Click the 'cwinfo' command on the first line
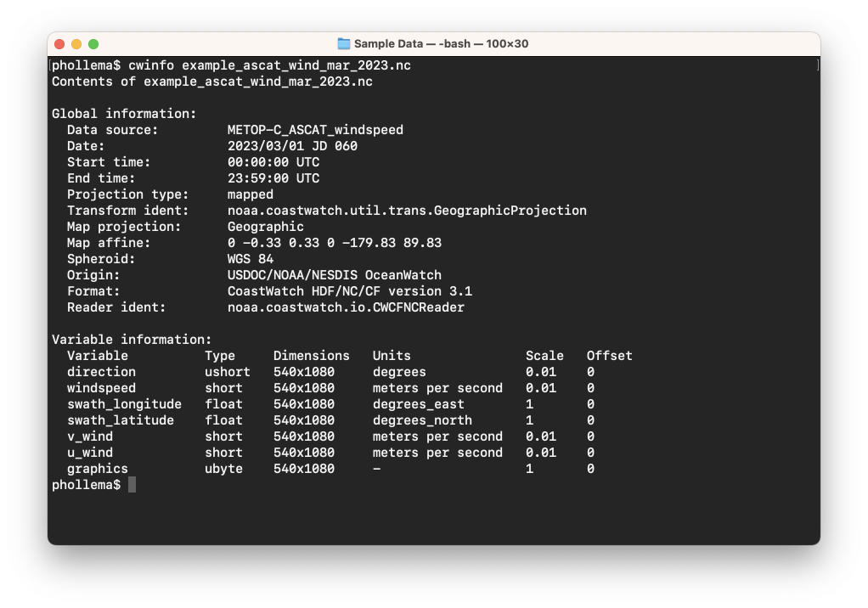The image size is (868, 608). pos(151,65)
